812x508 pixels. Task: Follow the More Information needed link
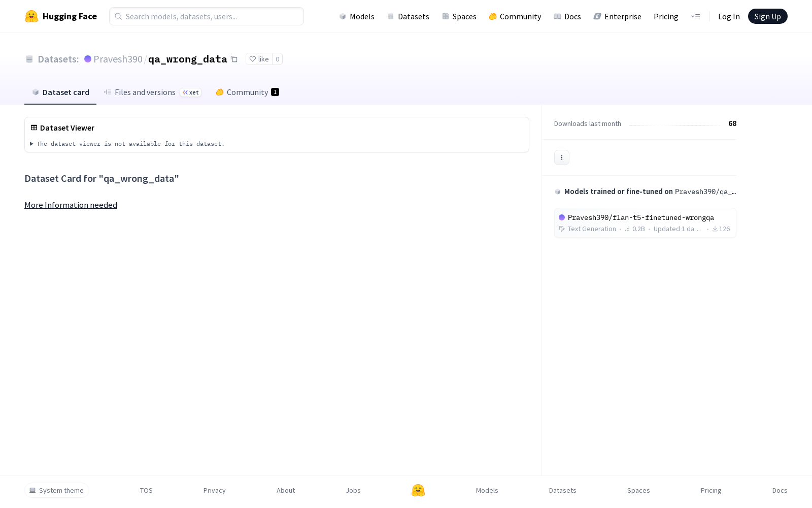pos(71,205)
